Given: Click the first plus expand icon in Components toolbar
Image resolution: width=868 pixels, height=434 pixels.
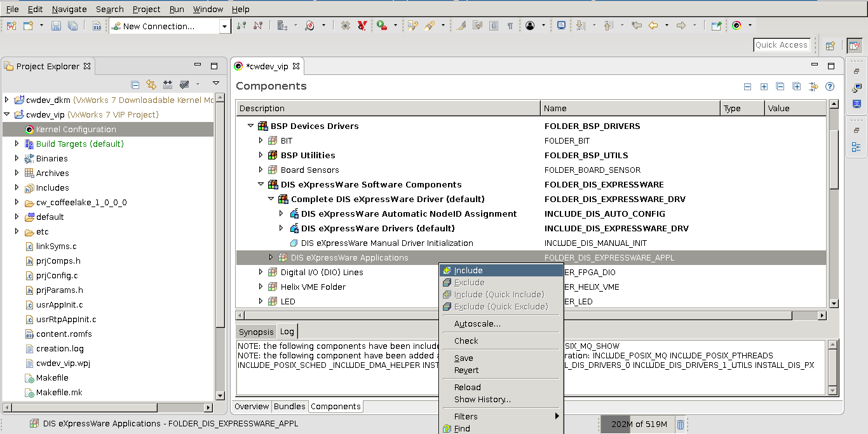Looking at the screenshot, I should coord(764,86).
